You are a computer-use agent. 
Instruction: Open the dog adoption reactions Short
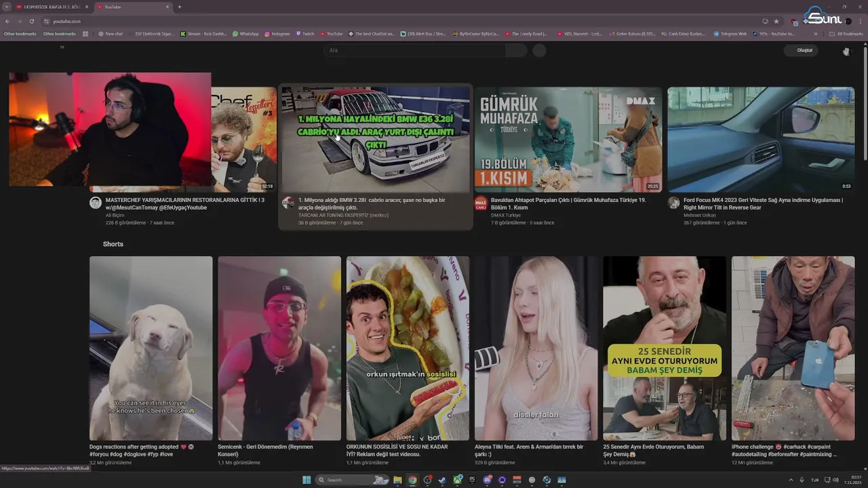[151, 348]
